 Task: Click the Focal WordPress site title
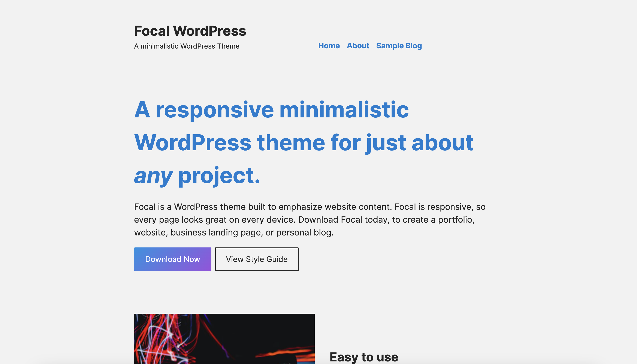(190, 31)
